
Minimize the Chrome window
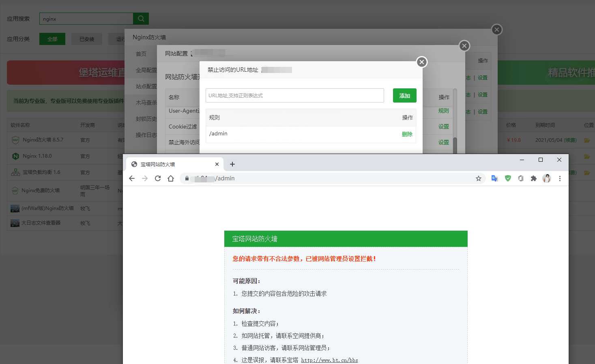(x=522, y=160)
